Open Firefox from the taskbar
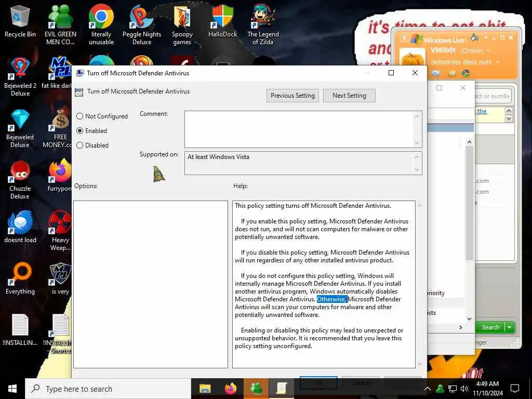This screenshot has height=399, width=532. (231, 389)
